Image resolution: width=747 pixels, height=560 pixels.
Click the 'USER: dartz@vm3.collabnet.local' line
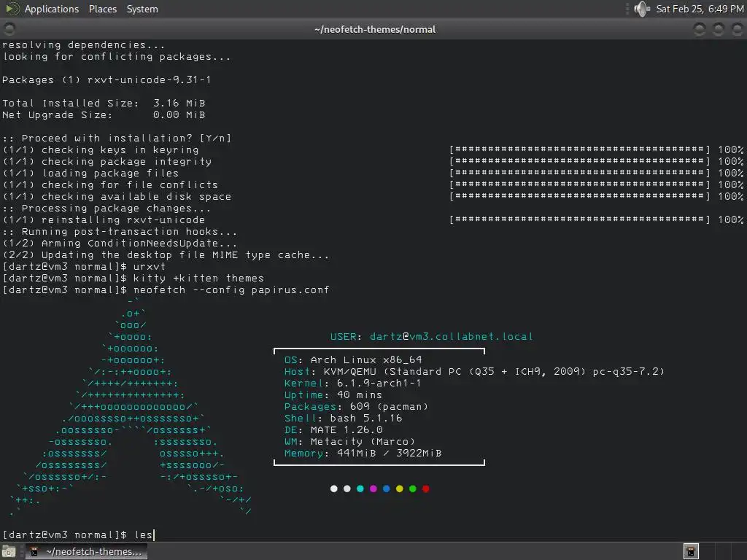432,337
